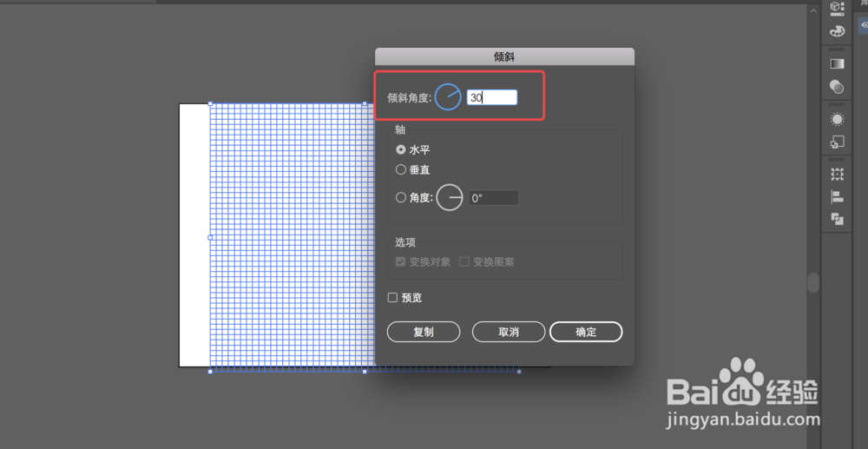Open the Appearance panel icon
Viewport: 868px width, 449px height.
(x=837, y=119)
